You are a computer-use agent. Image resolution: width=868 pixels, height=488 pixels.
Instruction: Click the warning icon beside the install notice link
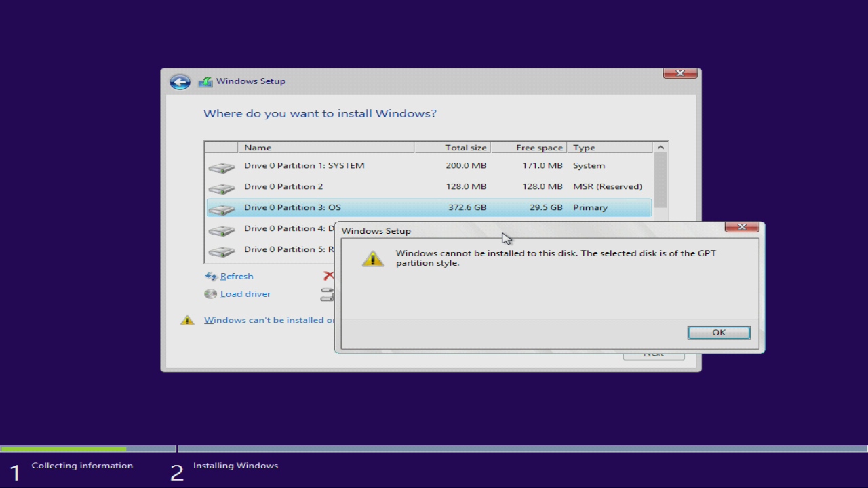pos(187,320)
